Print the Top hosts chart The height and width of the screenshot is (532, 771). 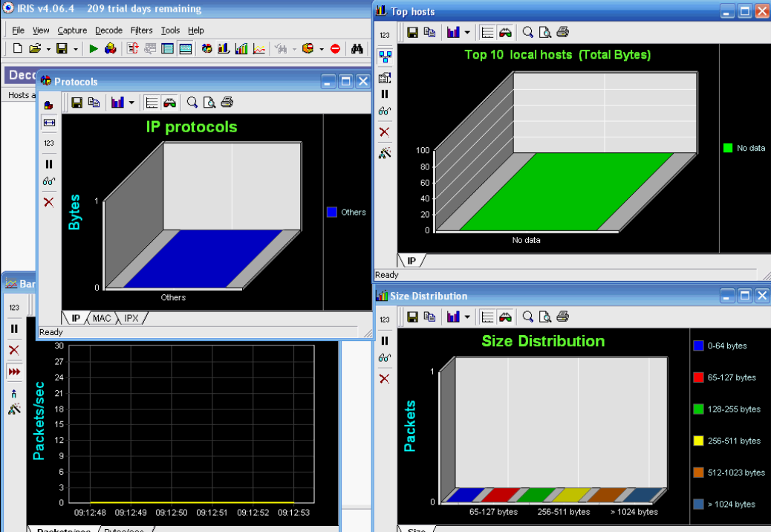coord(562,33)
